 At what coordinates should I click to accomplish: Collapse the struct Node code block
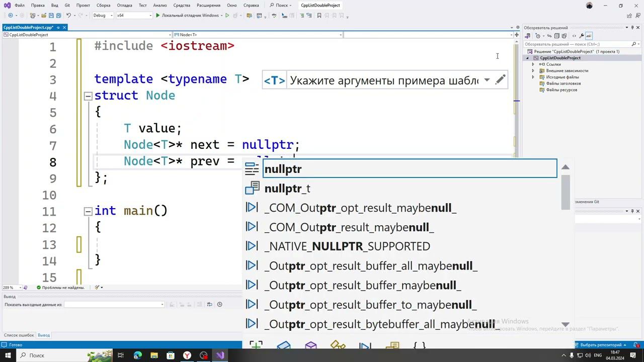point(88,96)
